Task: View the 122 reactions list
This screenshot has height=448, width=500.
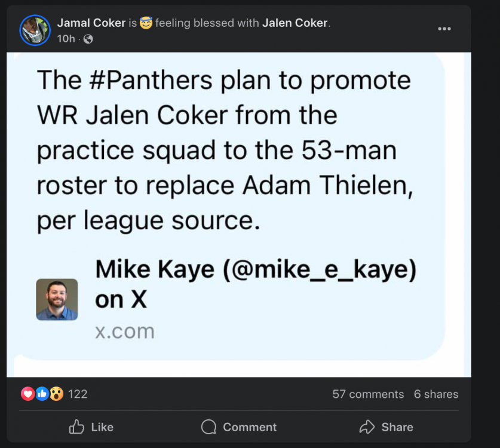Action: click(78, 394)
